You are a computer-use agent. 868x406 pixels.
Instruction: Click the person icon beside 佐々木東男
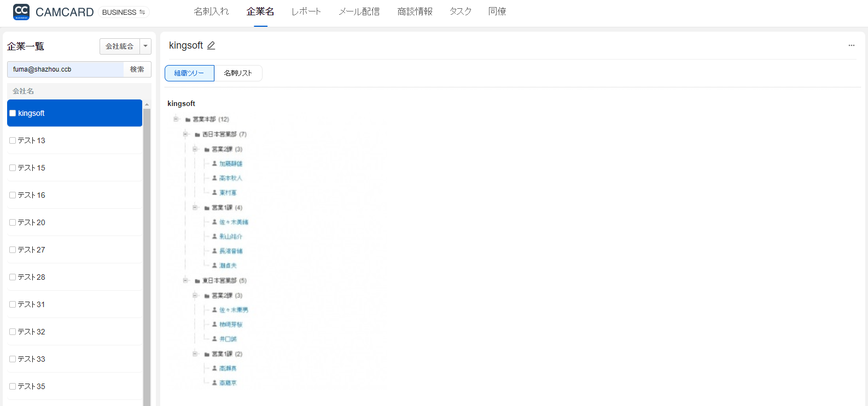click(x=214, y=310)
